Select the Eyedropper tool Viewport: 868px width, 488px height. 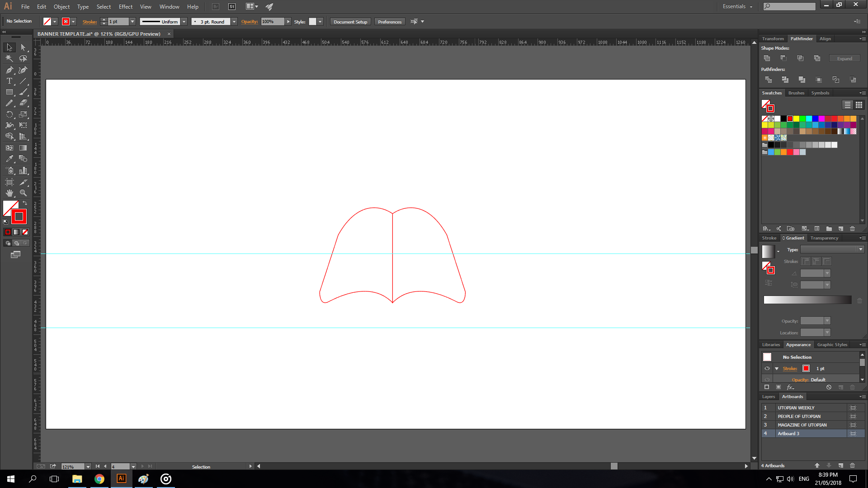pos(9,159)
